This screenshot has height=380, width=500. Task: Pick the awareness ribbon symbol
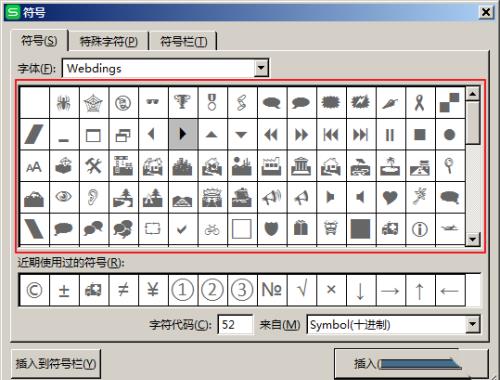click(x=420, y=103)
